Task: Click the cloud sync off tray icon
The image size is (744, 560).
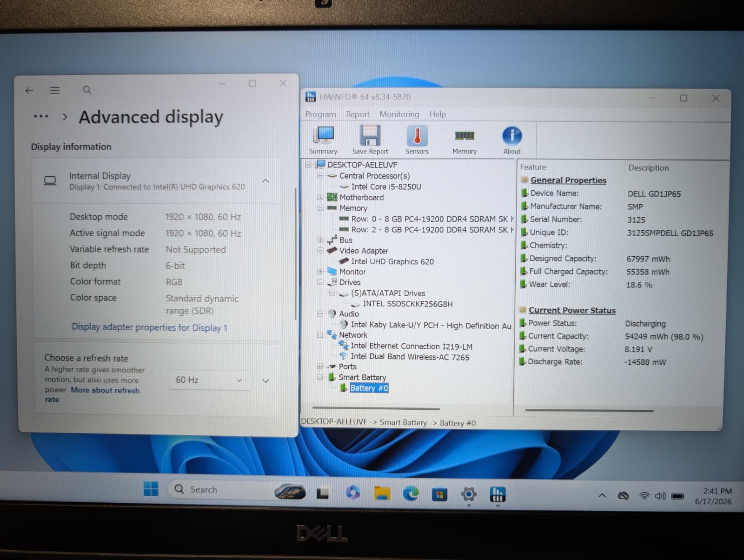Action: 623,496
